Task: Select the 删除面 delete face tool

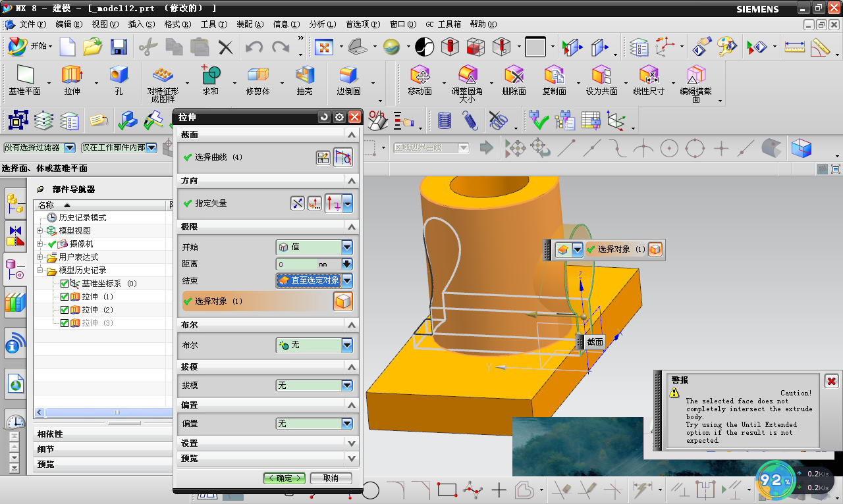Action: [x=514, y=80]
